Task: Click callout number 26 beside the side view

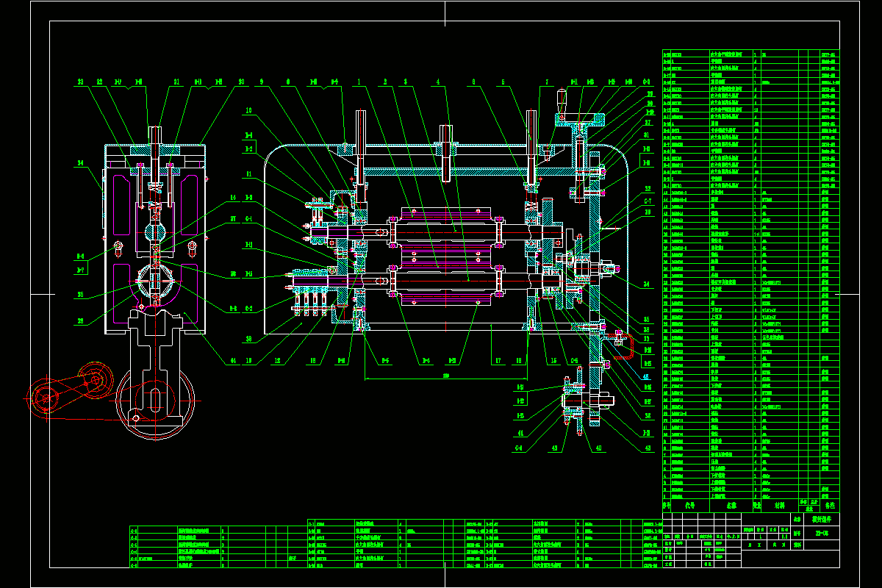Action: click(80, 320)
